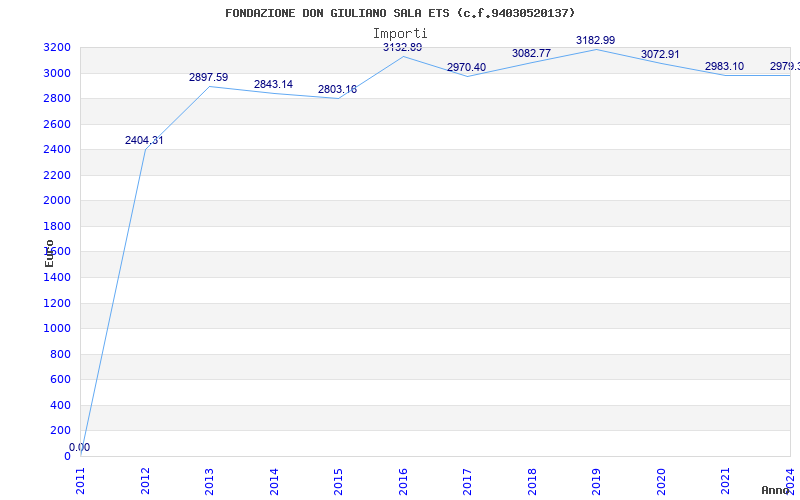Viewport: 800px width, 500px height.
Task: Click the 2000 y-axis tick label
Action: tap(57, 201)
